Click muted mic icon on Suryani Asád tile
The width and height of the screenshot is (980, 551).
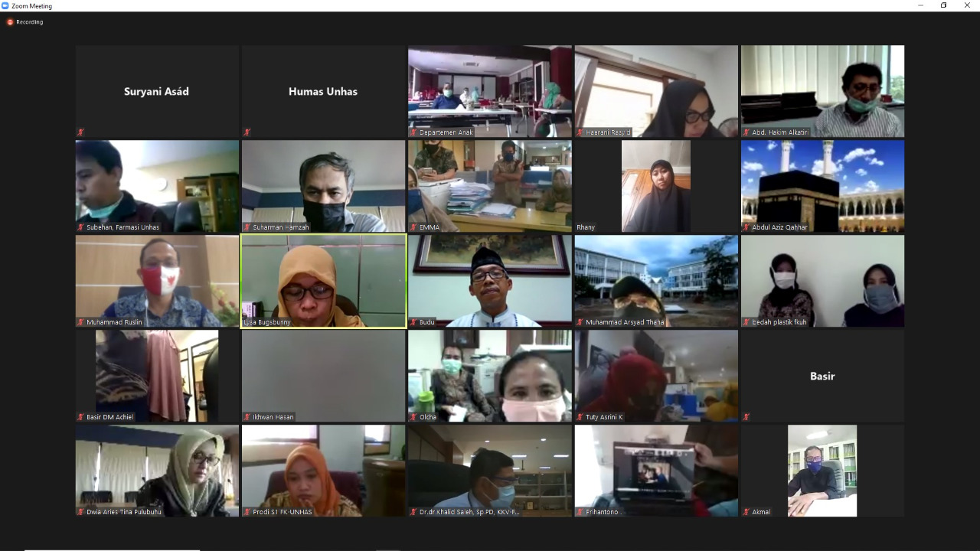point(80,132)
